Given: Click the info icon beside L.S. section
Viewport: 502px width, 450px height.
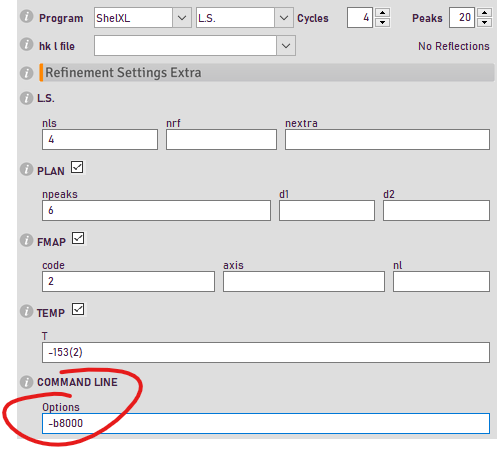Looking at the screenshot, I should coord(27,98).
